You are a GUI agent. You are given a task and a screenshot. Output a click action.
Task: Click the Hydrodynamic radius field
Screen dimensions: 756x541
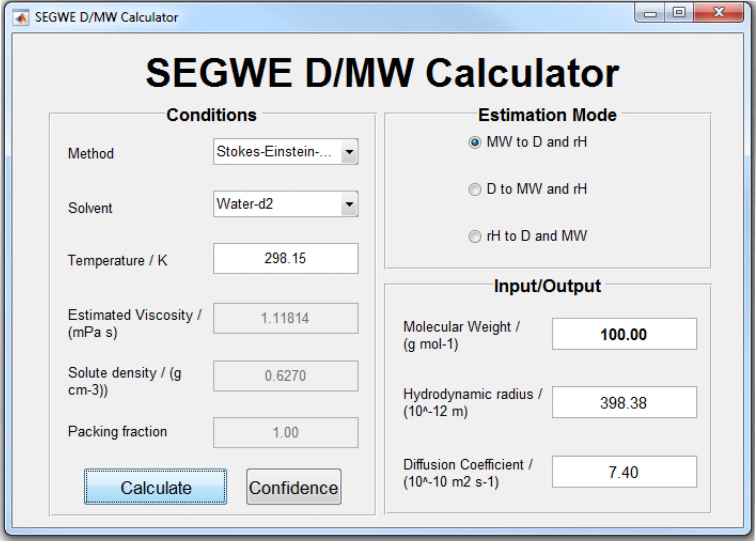(x=624, y=402)
